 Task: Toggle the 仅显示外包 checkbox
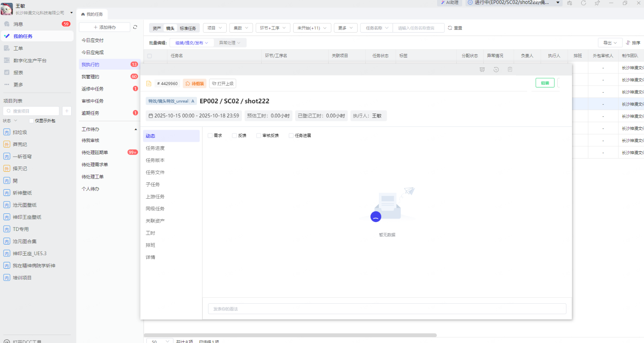tap(31, 121)
